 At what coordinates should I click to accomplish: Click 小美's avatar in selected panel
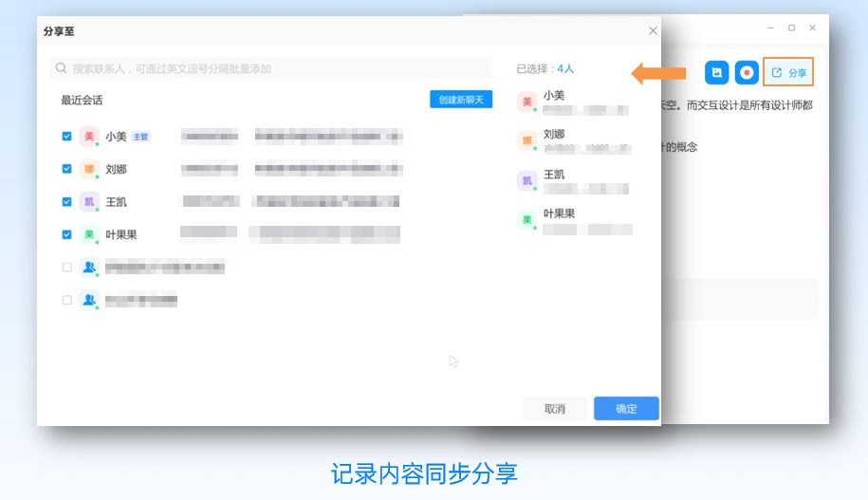click(x=527, y=102)
